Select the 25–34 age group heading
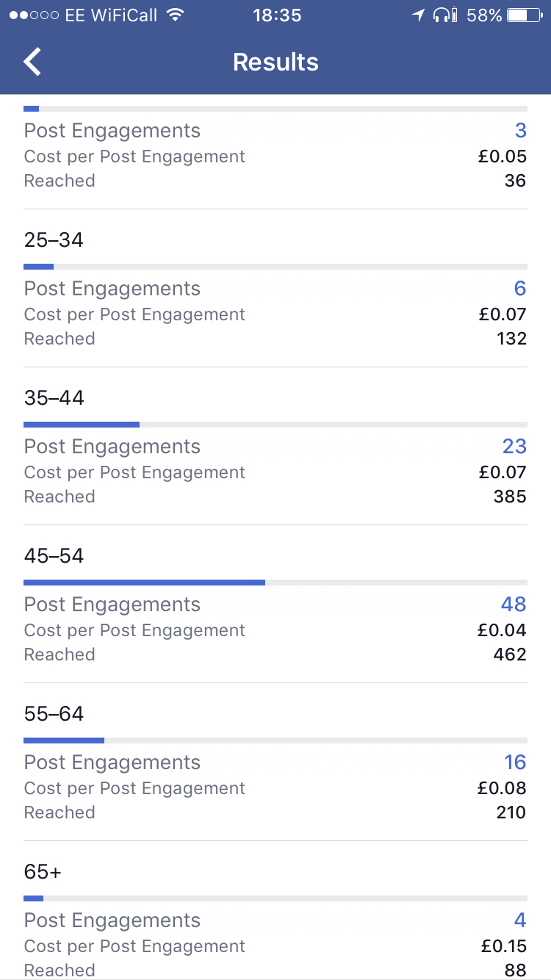This screenshot has width=551, height=980. pyautogui.click(x=54, y=240)
